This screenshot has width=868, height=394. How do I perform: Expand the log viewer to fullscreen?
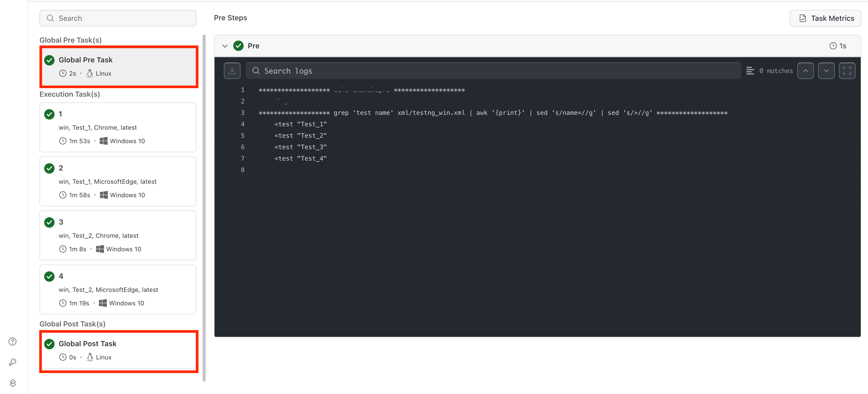click(x=848, y=70)
